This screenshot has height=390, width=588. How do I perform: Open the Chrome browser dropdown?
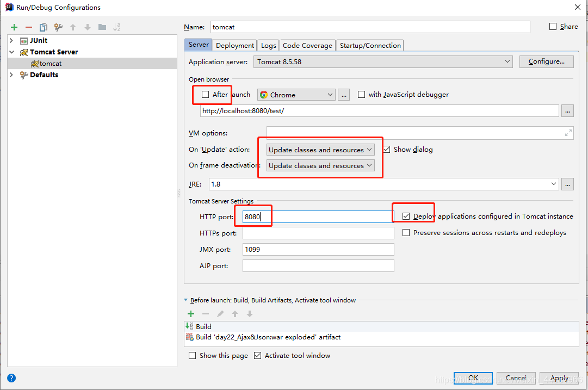(296, 95)
